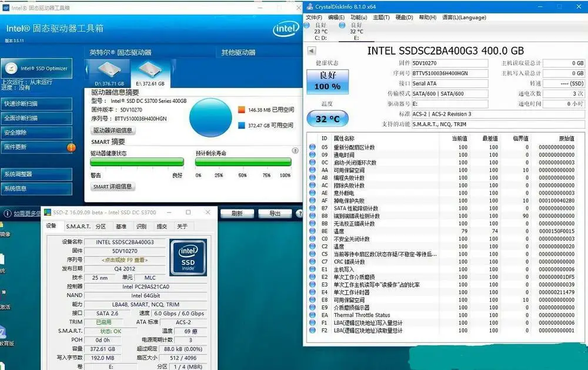Image resolution: width=588 pixels, height=370 pixels.
Task: Click the Intel SSD inside logo in SSD-Z
Action: (188, 257)
